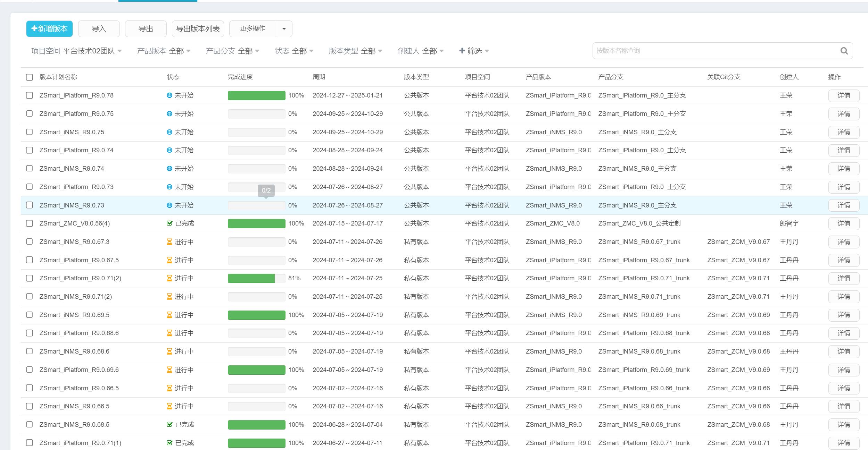This screenshot has height=450, width=868.
Task: Click not-started icon for ZSmart_iPlatform_R9.0.75
Action: [x=170, y=114]
